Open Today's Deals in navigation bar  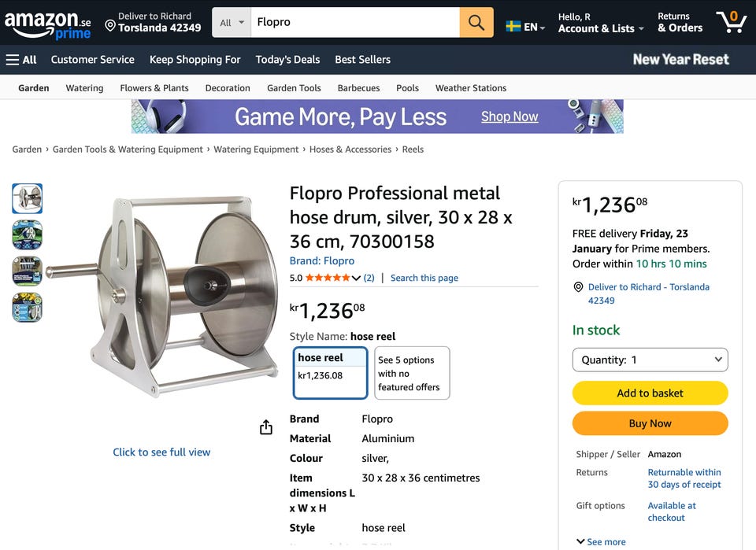[x=287, y=60]
